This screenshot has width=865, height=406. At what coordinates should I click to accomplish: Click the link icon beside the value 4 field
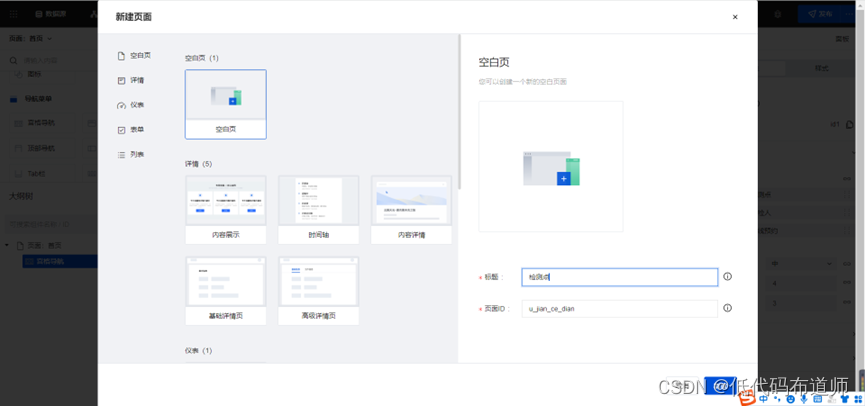pos(846,284)
